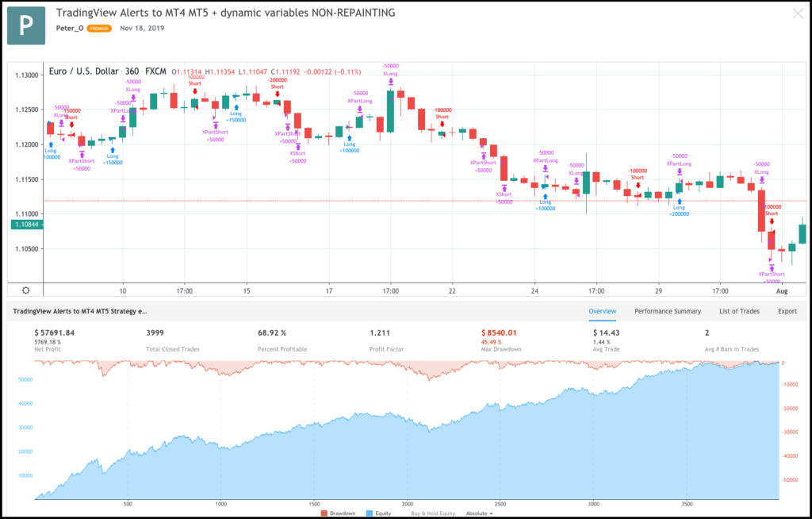Click the idea title about MT4 MT5 alerts
The height and width of the screenshot is (519, 812).
click(225, 13)
